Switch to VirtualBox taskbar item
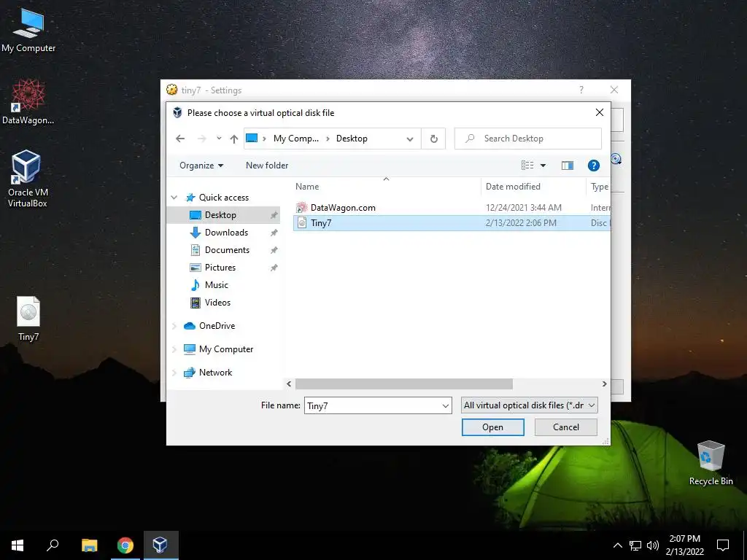This screenshot has width=747, height=560. (x=160, y=545)
